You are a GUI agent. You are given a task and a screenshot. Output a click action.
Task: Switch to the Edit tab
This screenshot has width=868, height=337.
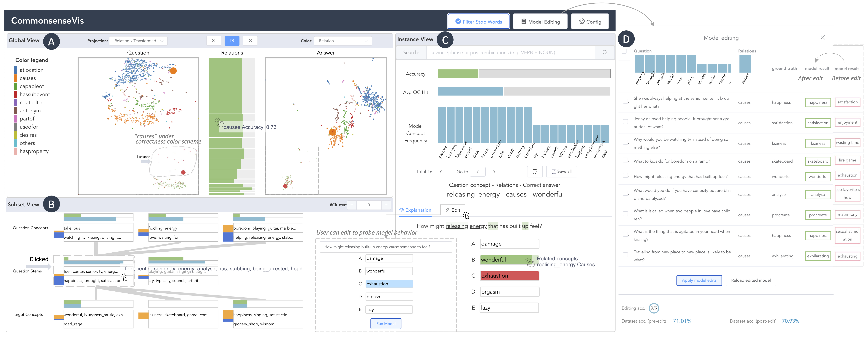[x=453, y=210]
